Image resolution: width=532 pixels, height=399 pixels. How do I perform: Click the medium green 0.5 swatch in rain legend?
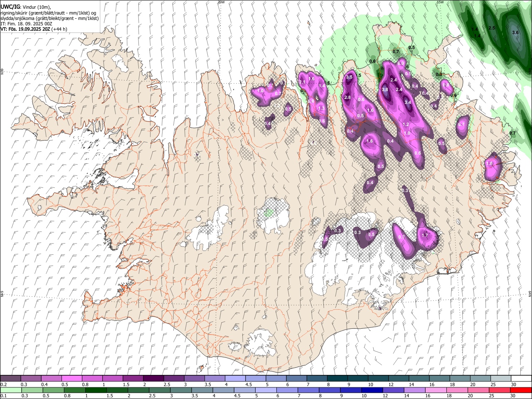tap(53, 390)
